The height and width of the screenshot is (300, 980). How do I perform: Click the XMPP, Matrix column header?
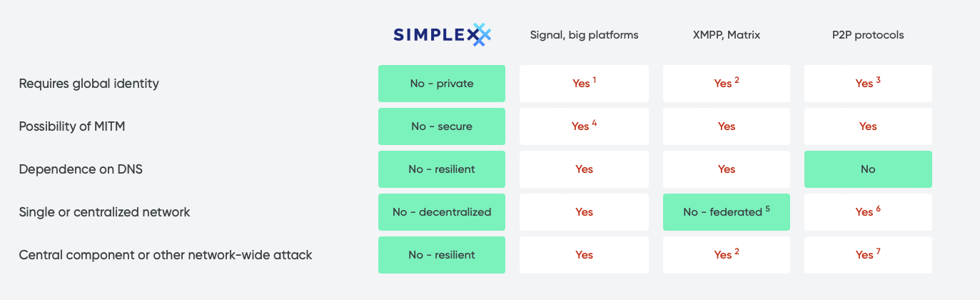point(726,35)
